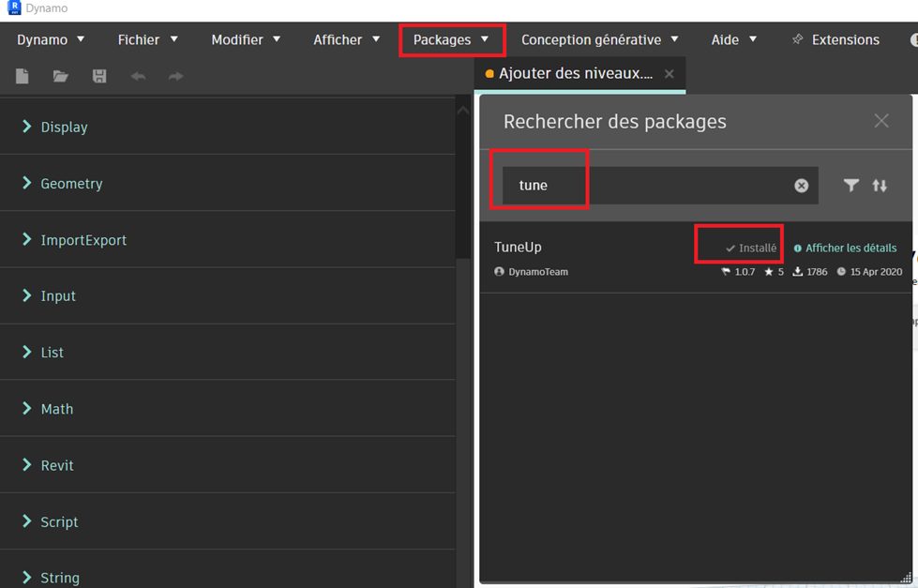
Task: Open the package search filter funnel icon
Action: 851,186
